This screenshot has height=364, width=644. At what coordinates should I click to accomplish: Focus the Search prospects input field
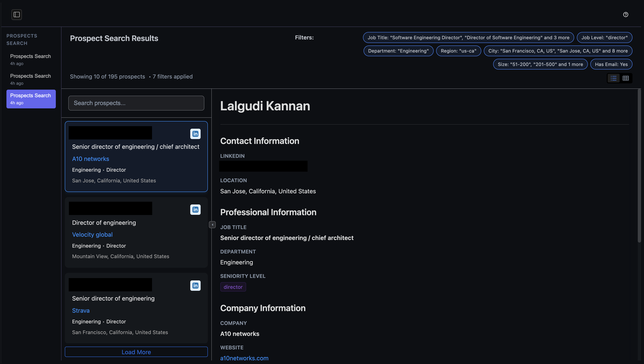click(x=136, y=103)
